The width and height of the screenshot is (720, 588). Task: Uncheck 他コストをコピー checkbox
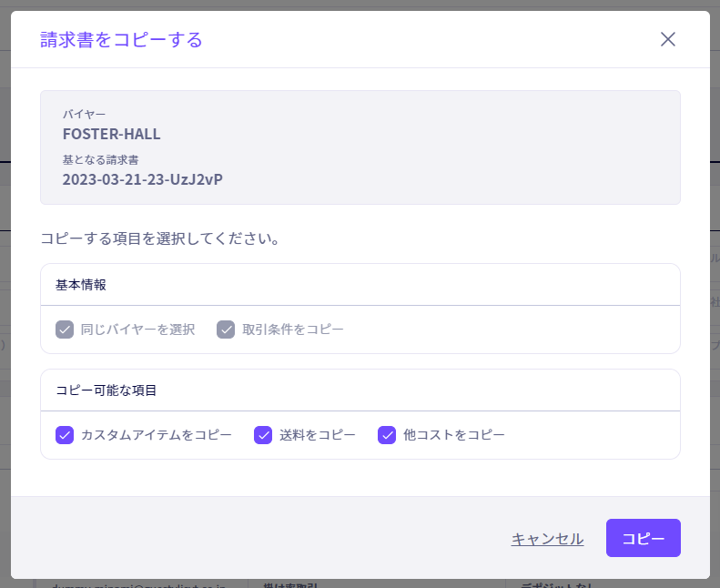coord(387,435)
